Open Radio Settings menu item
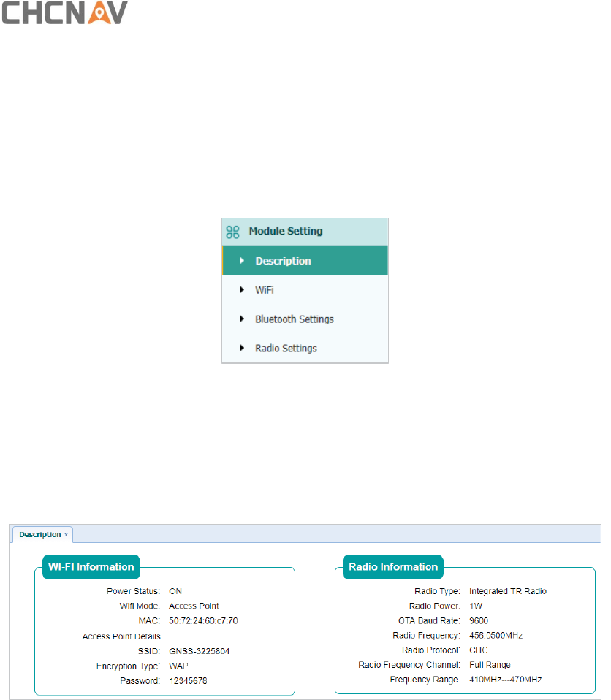Screen dimensions: 611x700 tap(305, 348)
